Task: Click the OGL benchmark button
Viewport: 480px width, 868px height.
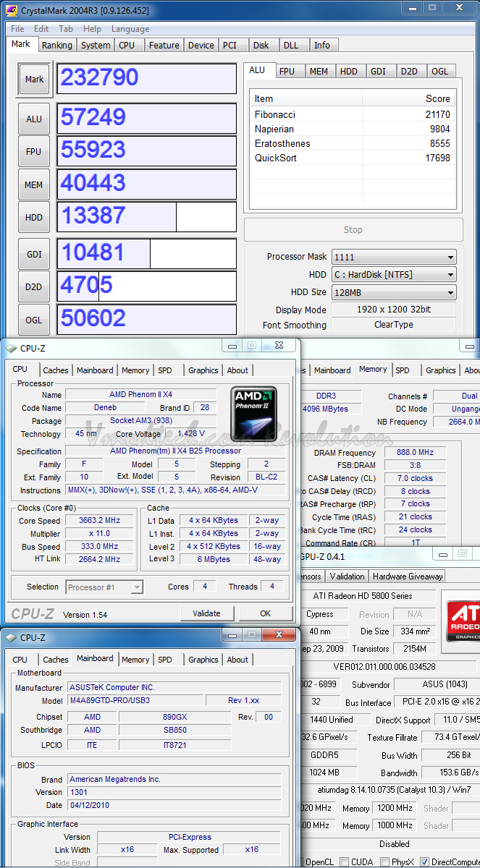Action: (34, 320)
